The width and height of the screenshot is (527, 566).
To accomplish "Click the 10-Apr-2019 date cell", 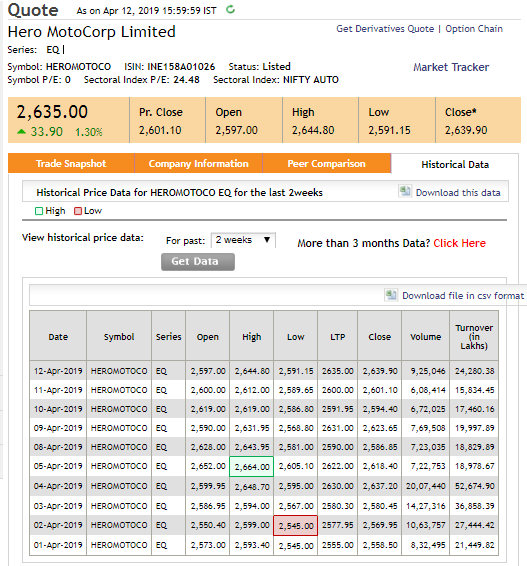I will 58,409.
